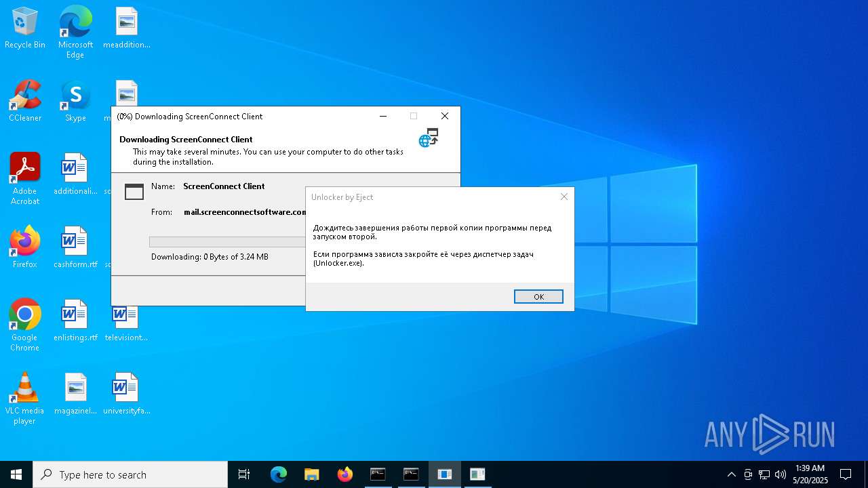Select the additionali Word document icon
The height and width of the screenshot is (488, 868).
(x=75, y=175)
